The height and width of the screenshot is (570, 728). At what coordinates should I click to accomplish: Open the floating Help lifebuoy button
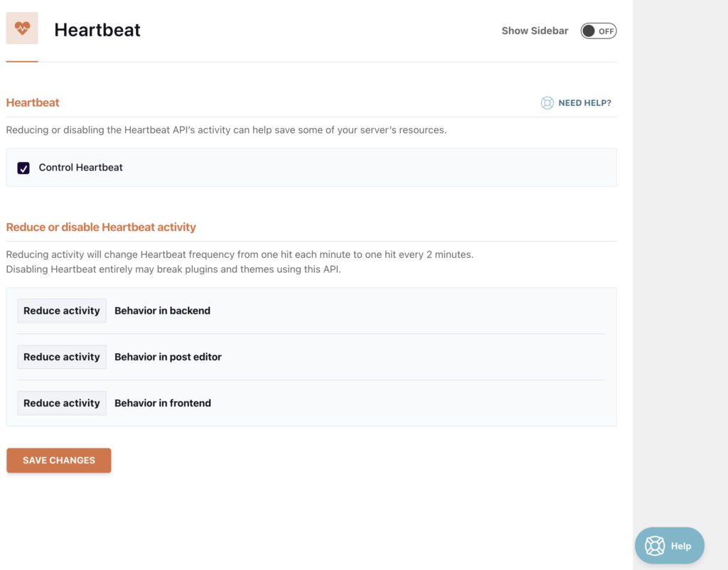[669, 545]
